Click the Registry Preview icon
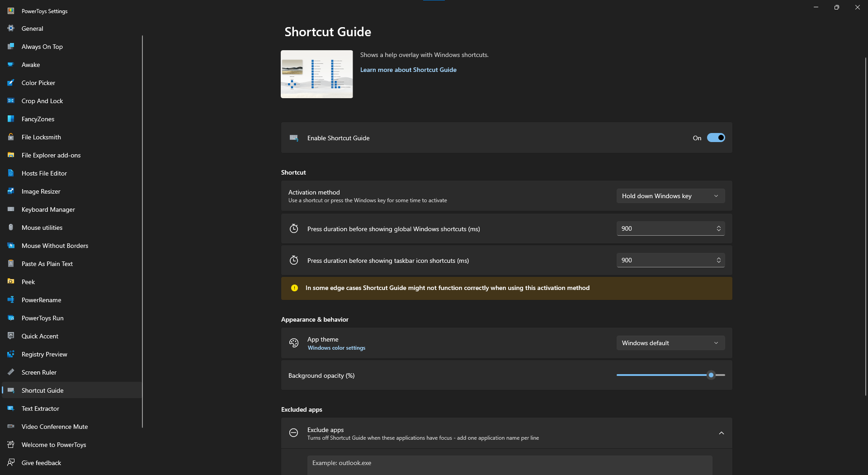Viewport: 868px width, 475px height. coord(11,354)
